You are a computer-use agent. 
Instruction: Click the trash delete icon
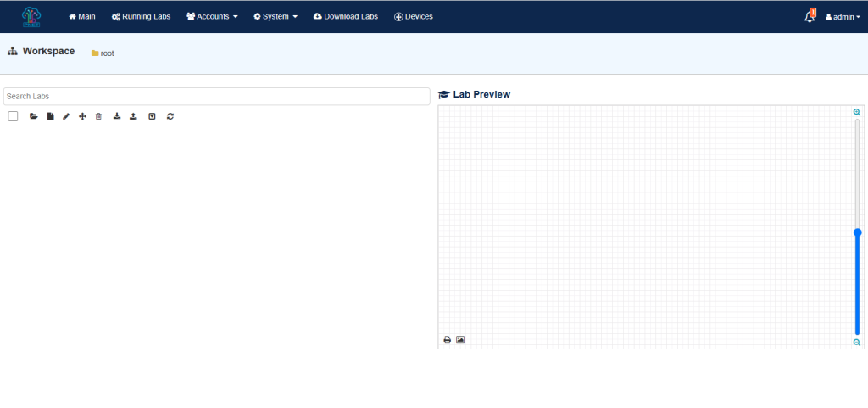tap(98, 116)
